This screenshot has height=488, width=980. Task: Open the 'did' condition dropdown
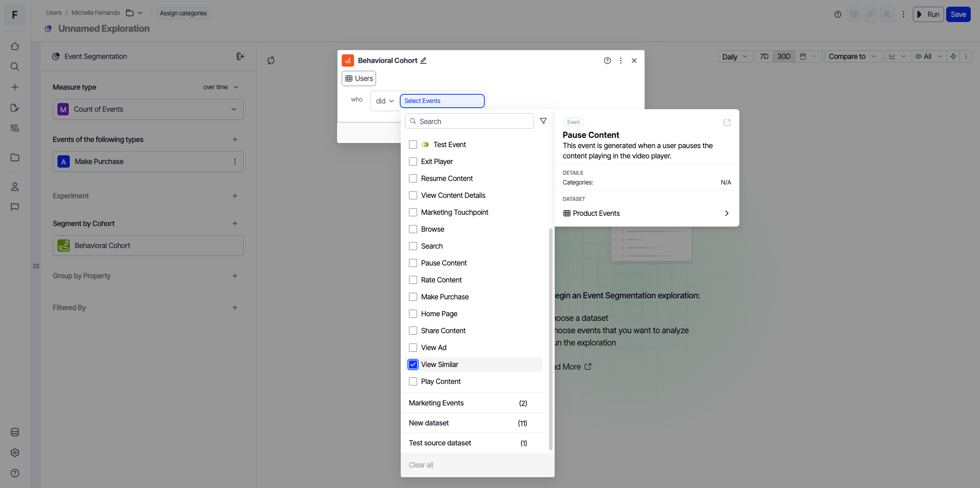[x=384, y=101]
